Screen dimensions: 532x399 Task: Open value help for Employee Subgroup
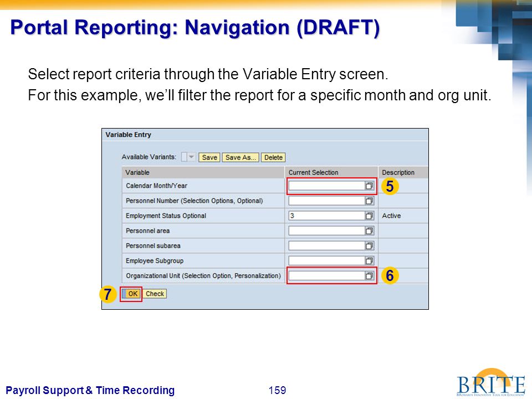[369, 260]
